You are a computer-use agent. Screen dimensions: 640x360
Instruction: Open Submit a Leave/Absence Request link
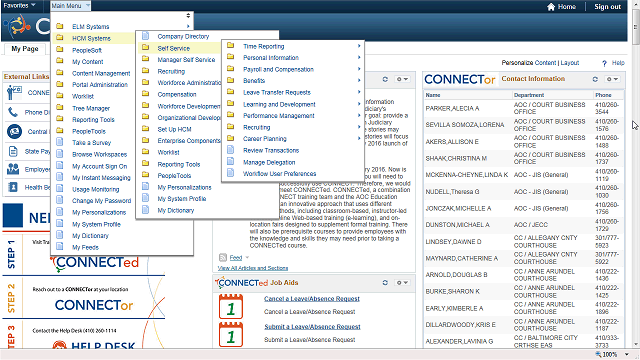(x=312, y=327)
